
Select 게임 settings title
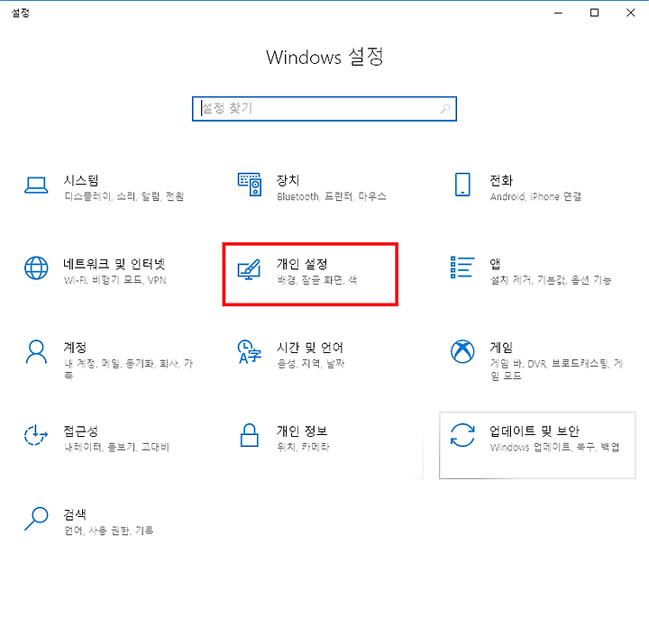pos(501,348)
